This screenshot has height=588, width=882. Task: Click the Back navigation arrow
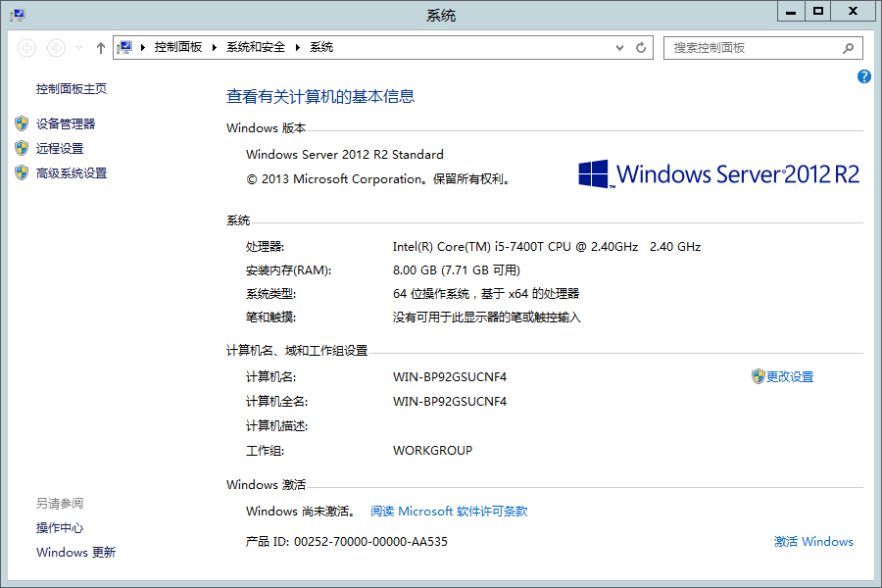pyautogui.click(x=27, y=48)
